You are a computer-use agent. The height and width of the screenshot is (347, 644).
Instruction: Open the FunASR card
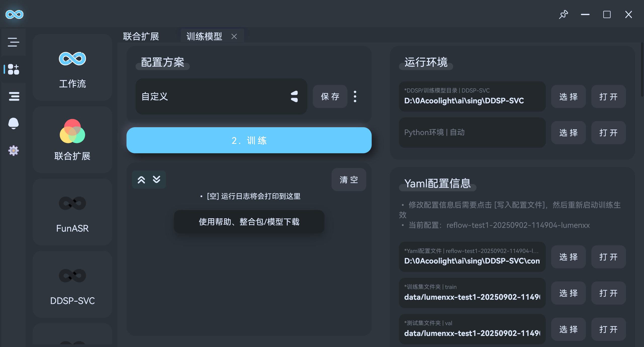click(72, 212)
